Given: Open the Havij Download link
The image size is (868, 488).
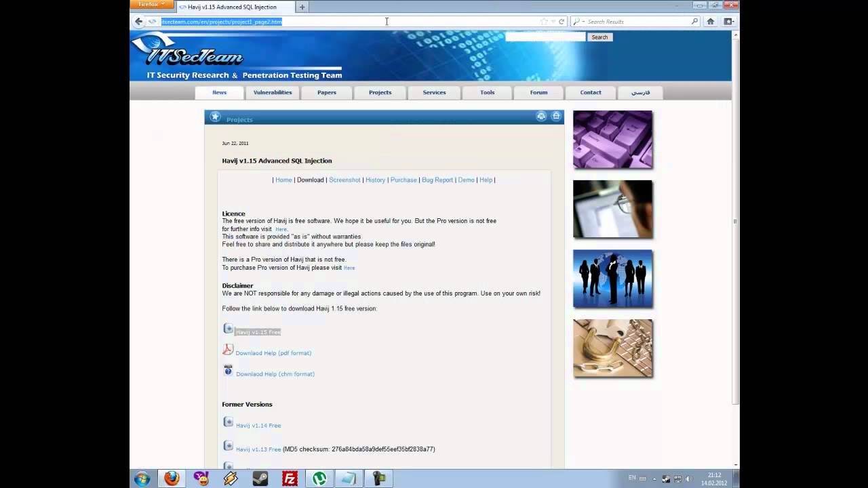Looking at the screenshot, I should 310,180.
